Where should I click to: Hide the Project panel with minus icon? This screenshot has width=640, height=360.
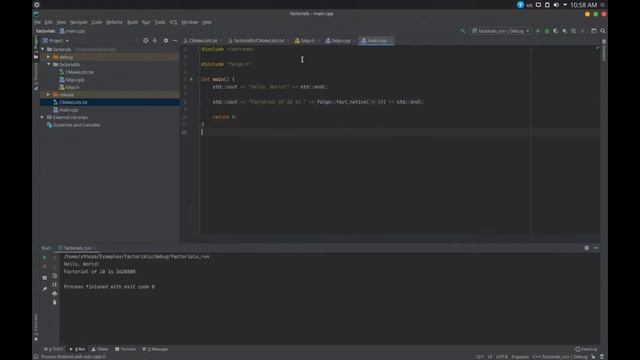(x=175, y=41)
